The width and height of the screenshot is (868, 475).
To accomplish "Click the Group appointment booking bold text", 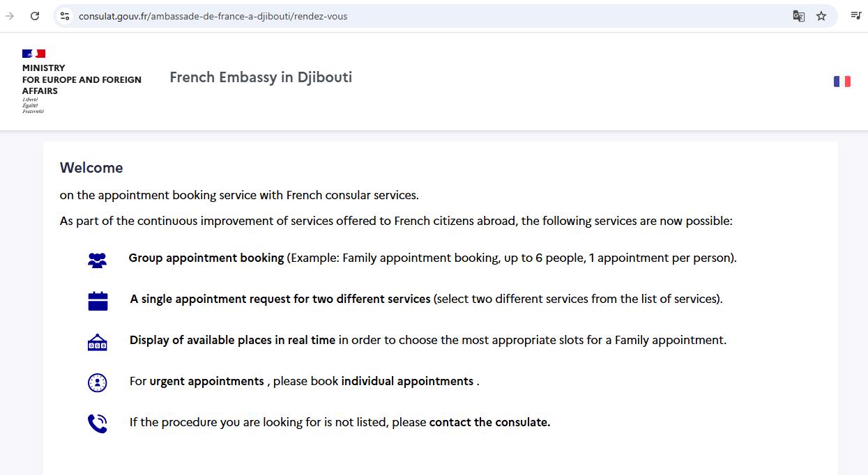I will pyautogui.click(x=206, y=258).
